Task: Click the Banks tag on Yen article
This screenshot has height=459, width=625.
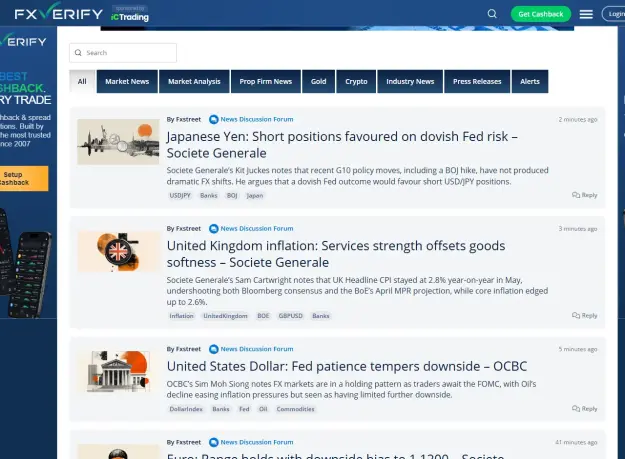Action: click(x=209, y=195)
